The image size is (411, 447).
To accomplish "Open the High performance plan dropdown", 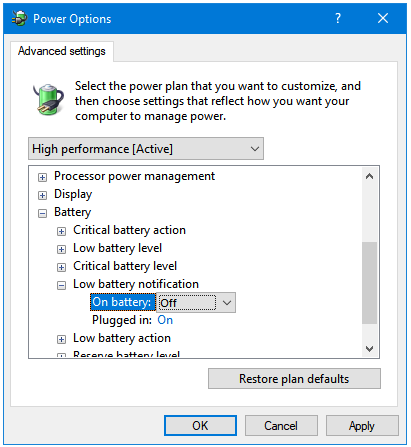I will (x=146, y=149).
